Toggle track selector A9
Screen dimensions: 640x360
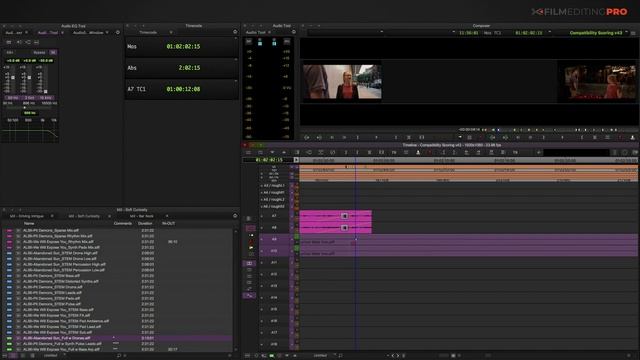pos(274,239)
